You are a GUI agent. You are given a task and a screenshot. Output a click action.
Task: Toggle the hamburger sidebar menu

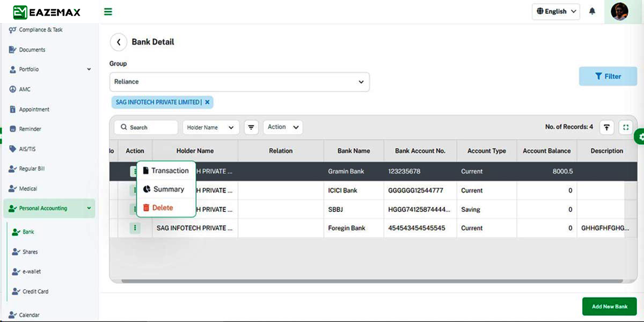(x=108, y=12)
